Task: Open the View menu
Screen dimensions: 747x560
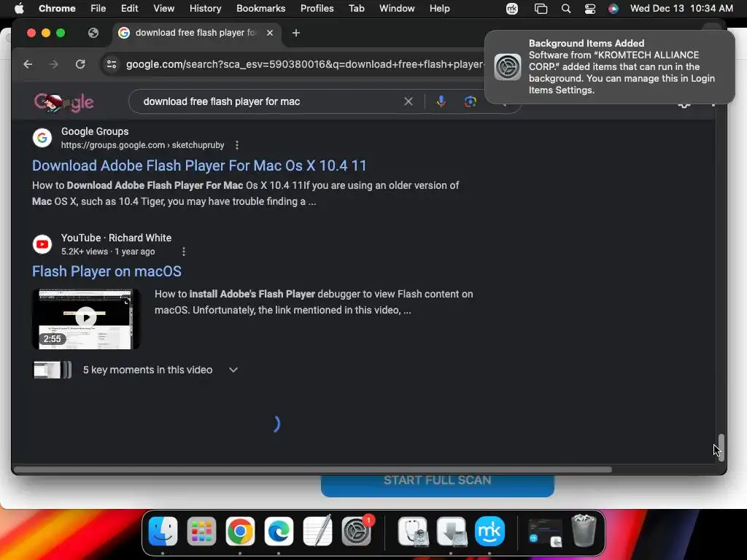Action: click(x=163, y=8)
